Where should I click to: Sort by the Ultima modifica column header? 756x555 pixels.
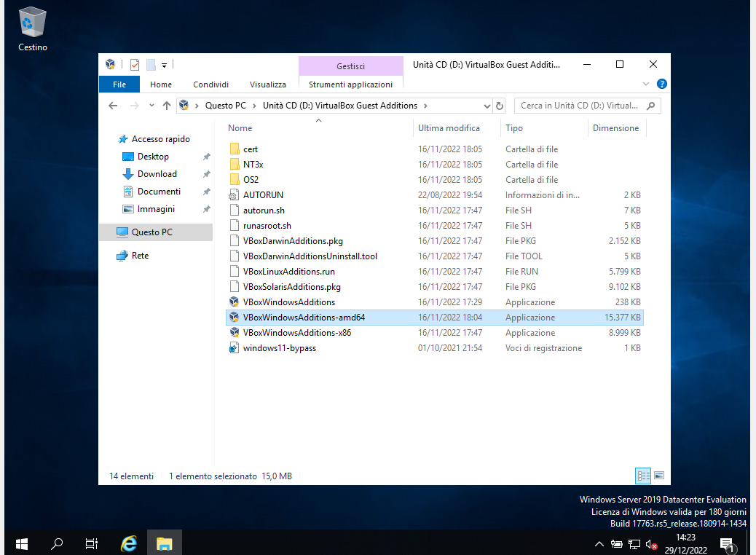coord(449,127)
